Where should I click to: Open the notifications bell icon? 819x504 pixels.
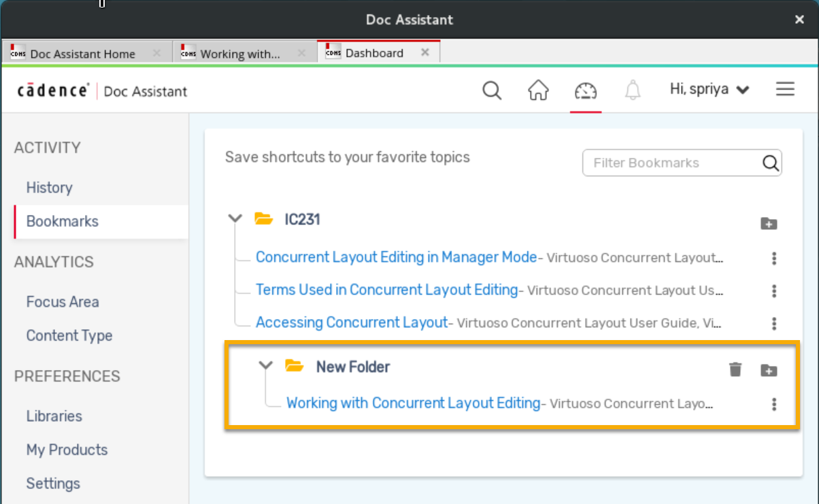(x=633, y=90)
